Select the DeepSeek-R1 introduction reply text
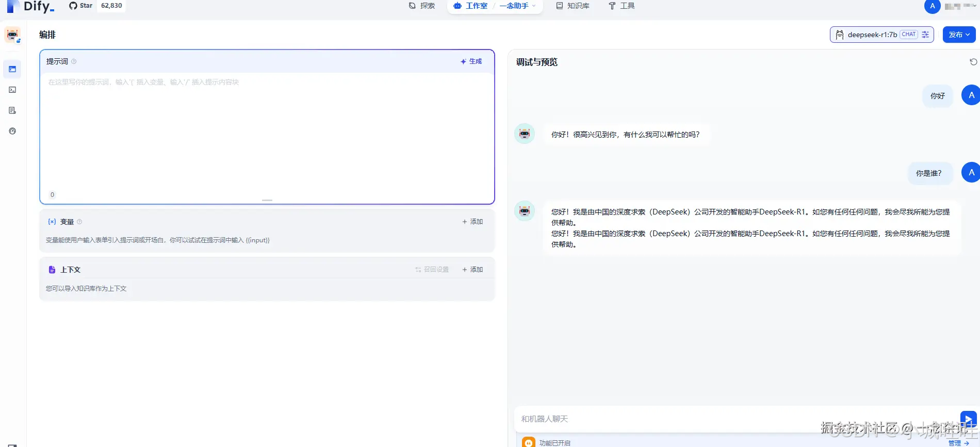This screenshot has width=980, height=447. 751,228
